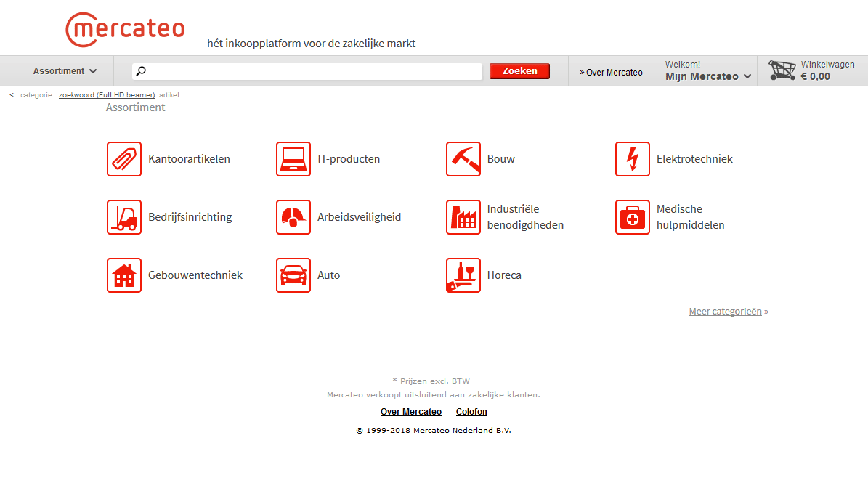Go to the Auto category label
This screenshot has height=491, width=868.
(x=329, y=275)
